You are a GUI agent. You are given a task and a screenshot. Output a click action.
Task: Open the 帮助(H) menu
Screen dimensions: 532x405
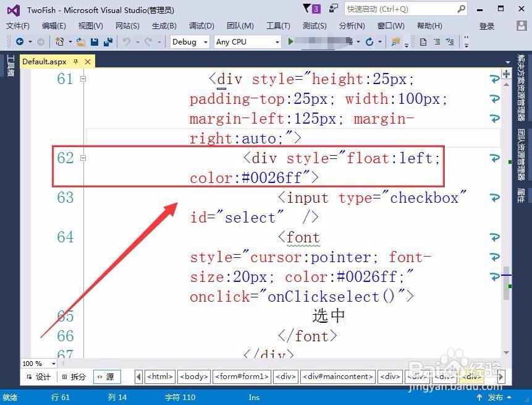click(x=429, y=26)
